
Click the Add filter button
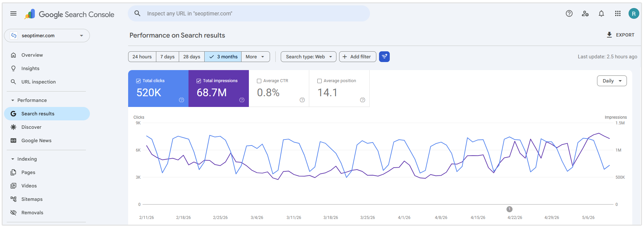click(358, 57)
